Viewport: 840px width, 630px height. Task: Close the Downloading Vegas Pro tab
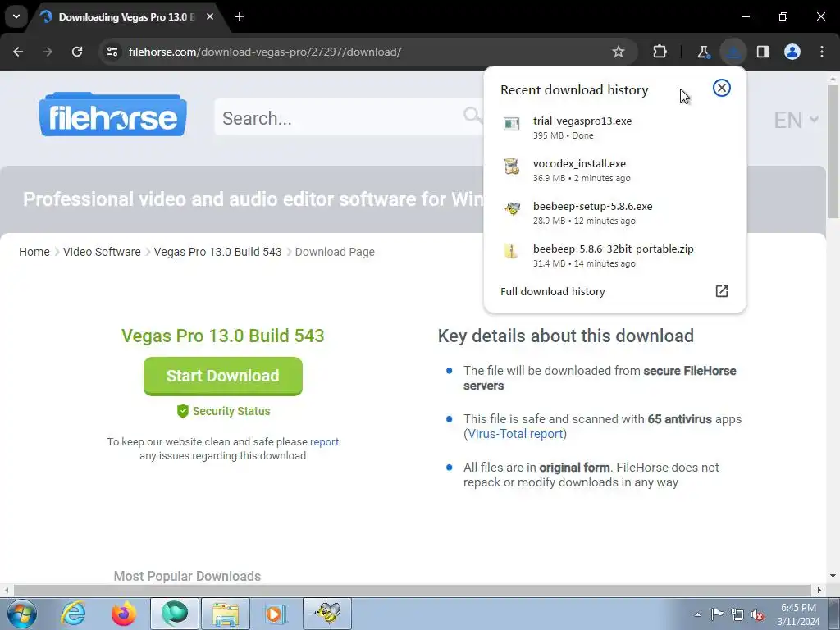[210, 17]
